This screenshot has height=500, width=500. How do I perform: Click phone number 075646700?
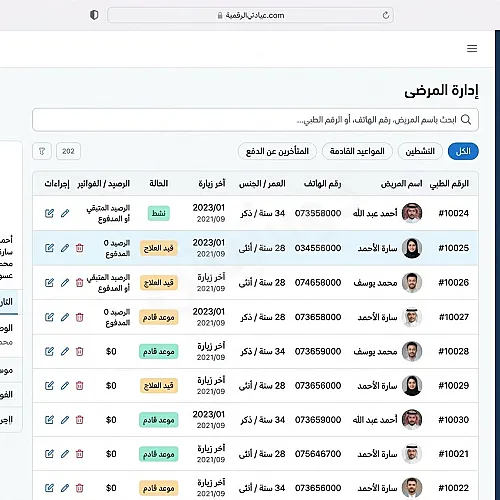pyautogui.click(x=318, y=454)
